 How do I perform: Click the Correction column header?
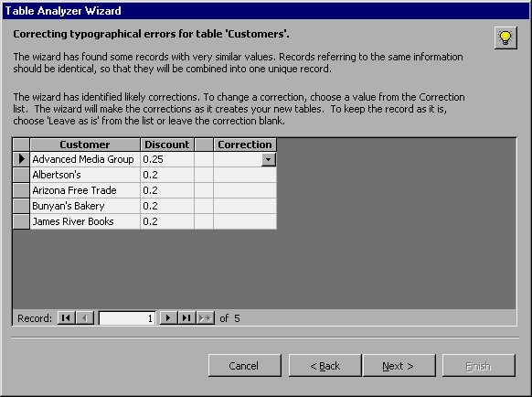click(245, 145)
